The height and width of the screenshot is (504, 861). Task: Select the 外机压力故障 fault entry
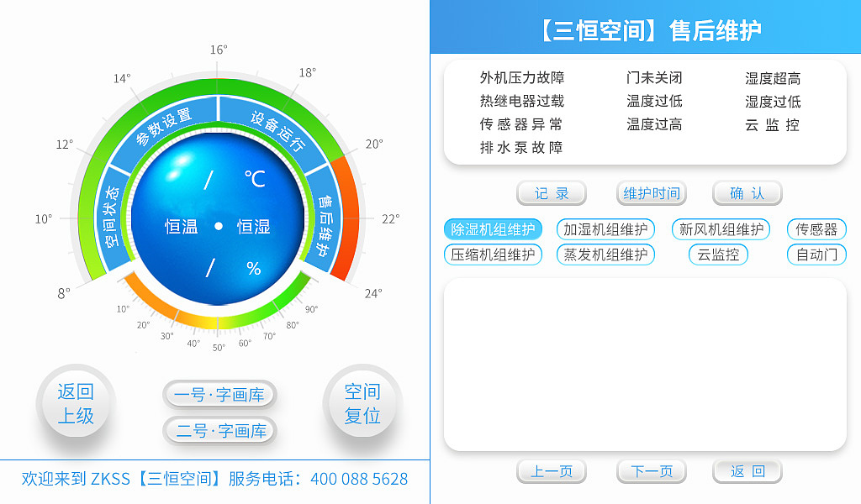(521, 77)
